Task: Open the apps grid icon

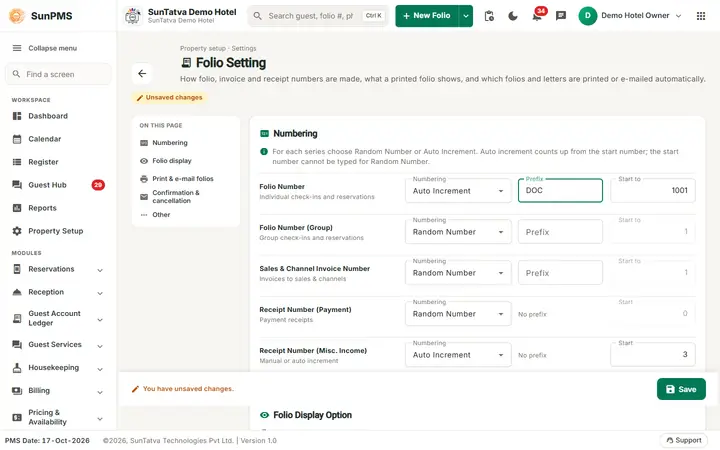Action: click(x=701, y=16)
